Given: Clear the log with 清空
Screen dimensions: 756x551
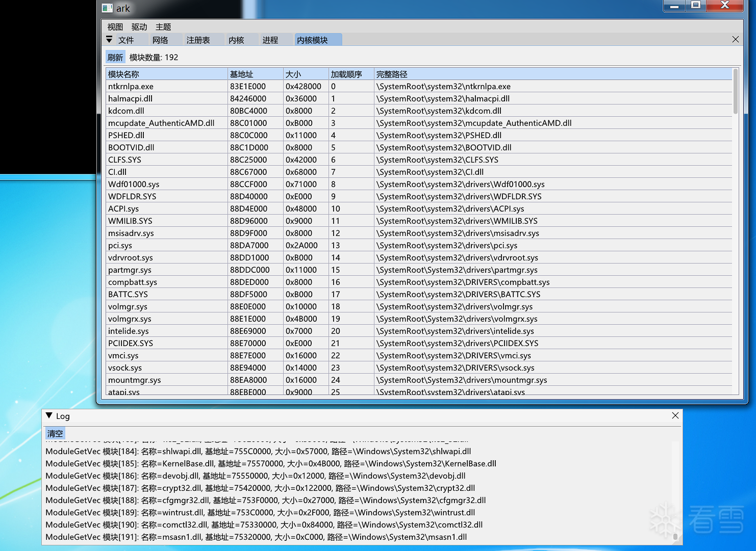Looking at the screenshot, I should 55,433.
